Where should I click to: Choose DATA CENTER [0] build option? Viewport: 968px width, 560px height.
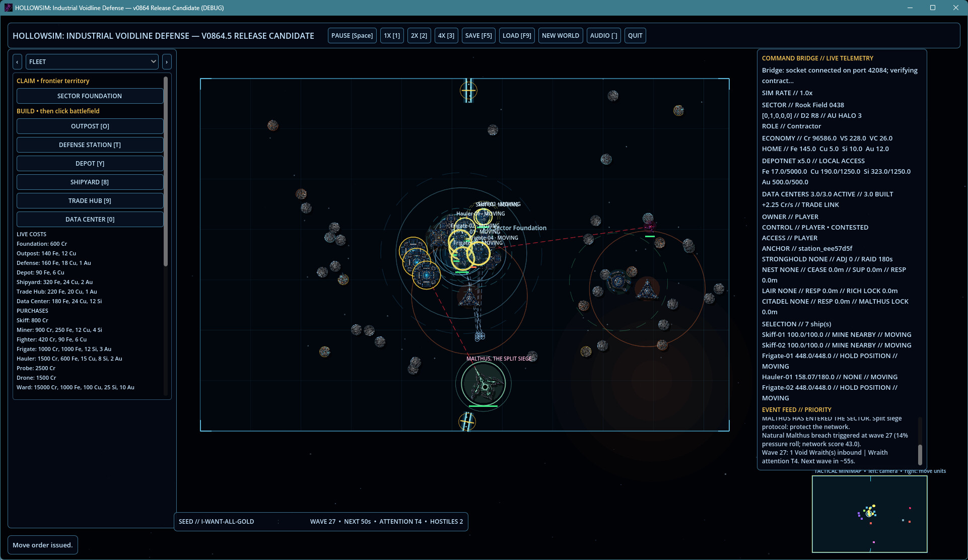pos(90,220)
